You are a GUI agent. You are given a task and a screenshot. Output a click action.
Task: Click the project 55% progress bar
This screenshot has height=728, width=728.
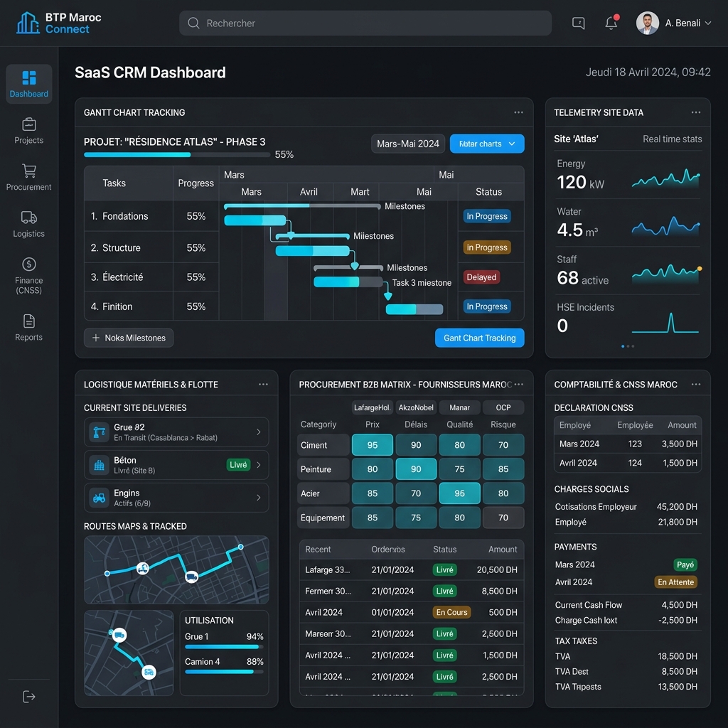[x=177, y=154]
